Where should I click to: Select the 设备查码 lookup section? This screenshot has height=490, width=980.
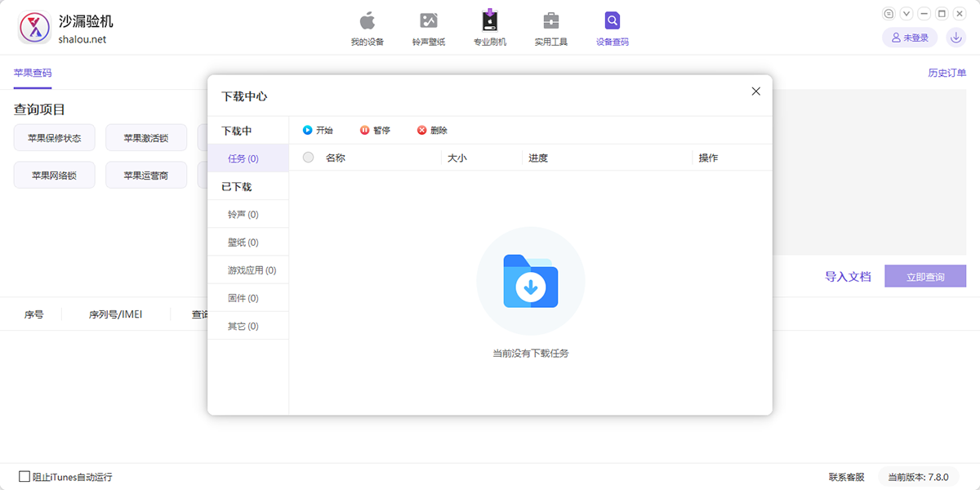(x=612, y=29)
